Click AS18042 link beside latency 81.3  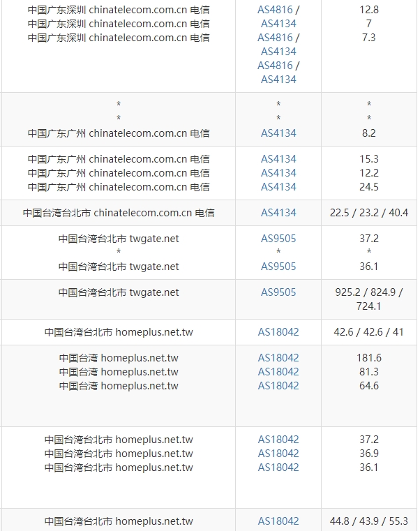(x=278, y=371)
